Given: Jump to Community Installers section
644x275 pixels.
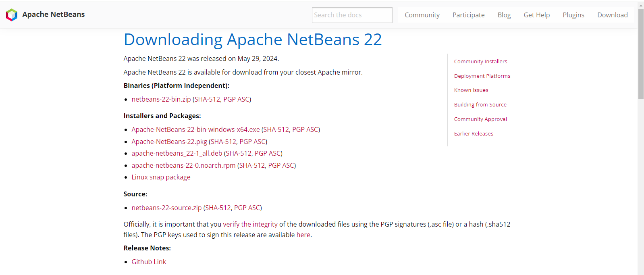Looking at the screenshot, I should (x=480, y=61).
